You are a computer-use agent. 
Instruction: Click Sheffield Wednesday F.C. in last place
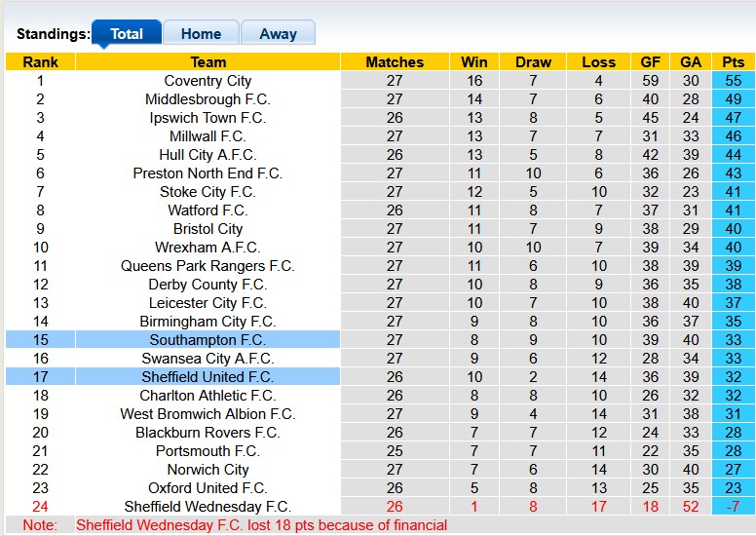point(208,507)
